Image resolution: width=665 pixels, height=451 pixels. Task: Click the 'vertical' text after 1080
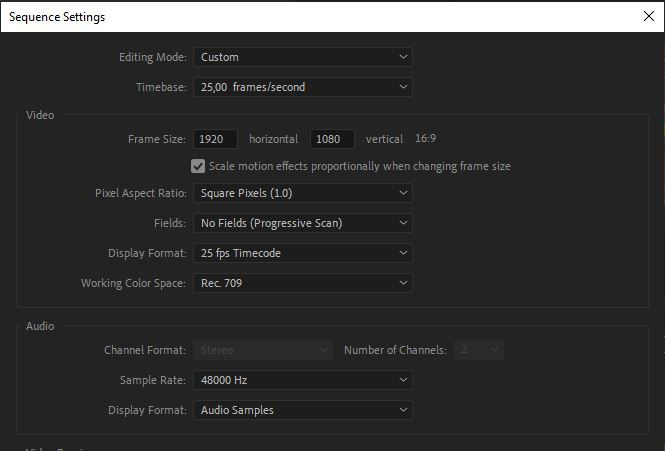coord(384,139)
